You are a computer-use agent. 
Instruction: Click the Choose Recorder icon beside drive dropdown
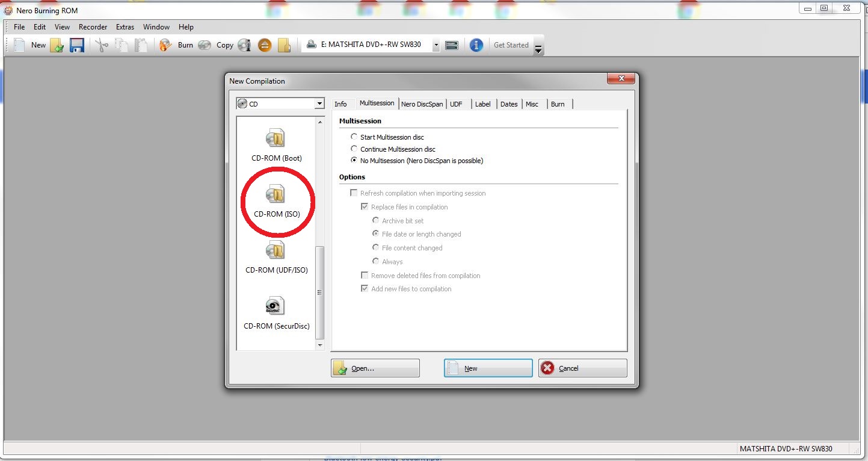(x=452, y=45)
